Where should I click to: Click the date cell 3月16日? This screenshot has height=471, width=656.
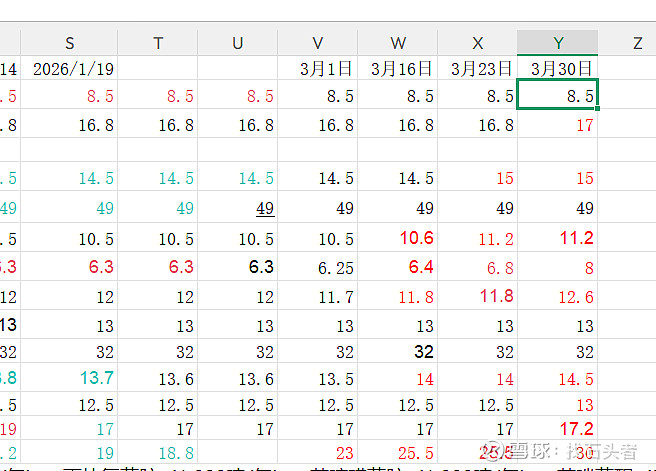397,68
